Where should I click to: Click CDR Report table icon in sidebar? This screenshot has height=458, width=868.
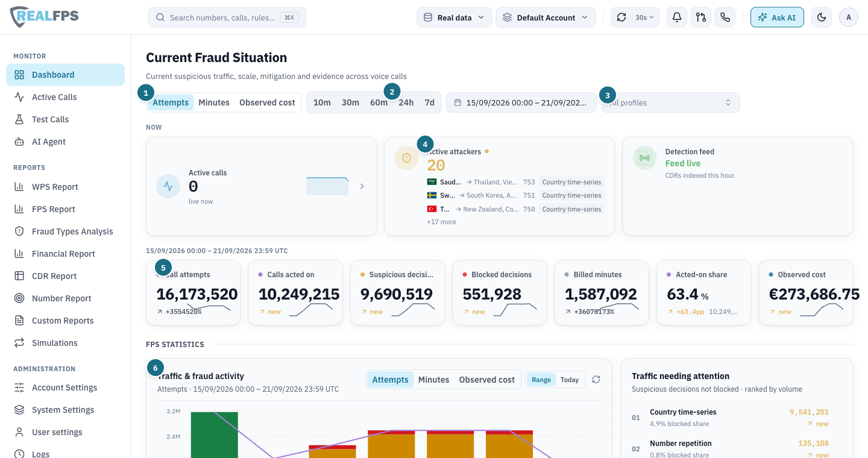click(19, 276)
